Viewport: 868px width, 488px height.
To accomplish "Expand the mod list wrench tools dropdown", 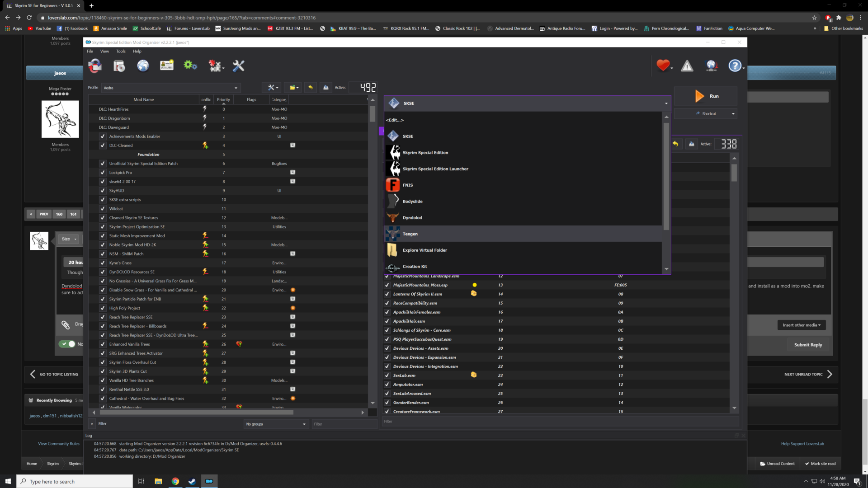I will 273,88.
